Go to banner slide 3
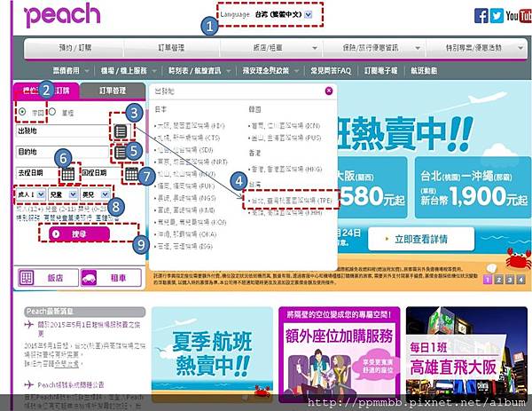 point(510,280)
